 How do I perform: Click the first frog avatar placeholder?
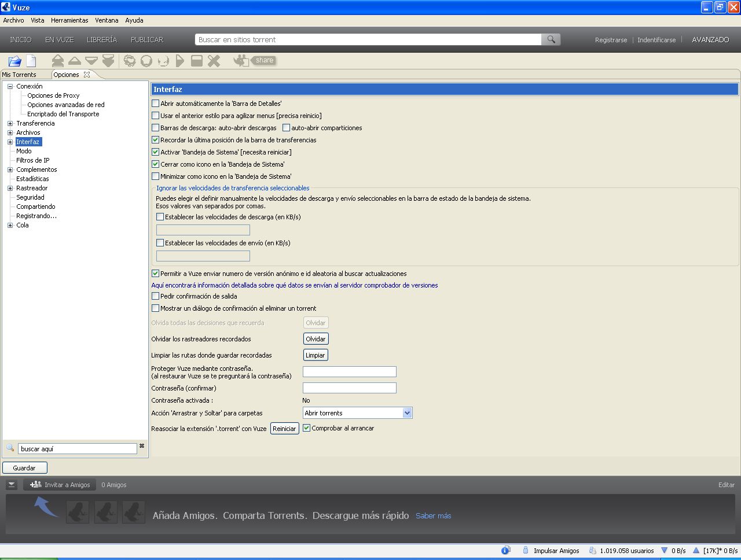(x=78, y=512)
